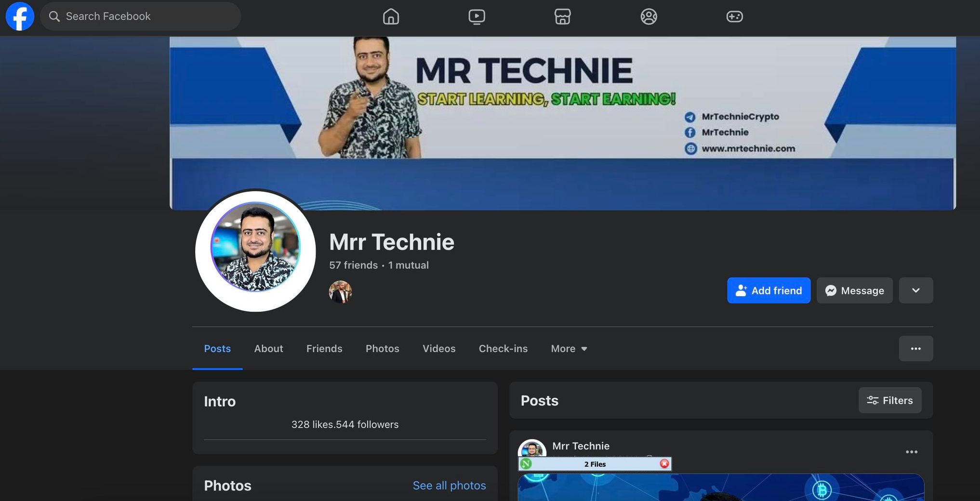Click the 2 Files label
This screenshot has height=501, width=980.
595,464
